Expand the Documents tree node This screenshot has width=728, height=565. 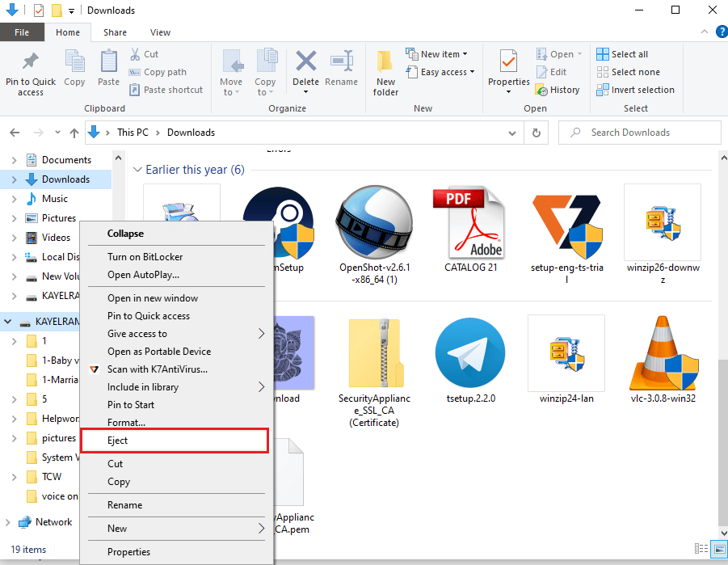click(x=14, y=160)
